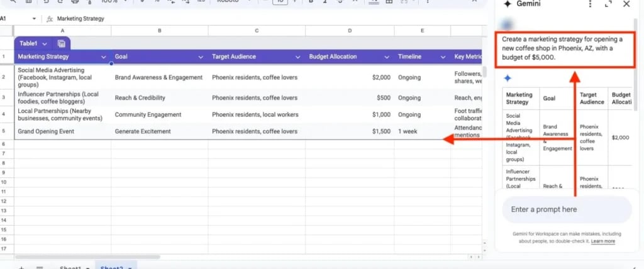Select sheet cell 'Social Media Advertising (Facebook...'
Viewport: 644px width, 269px height.
click(62, 77)
